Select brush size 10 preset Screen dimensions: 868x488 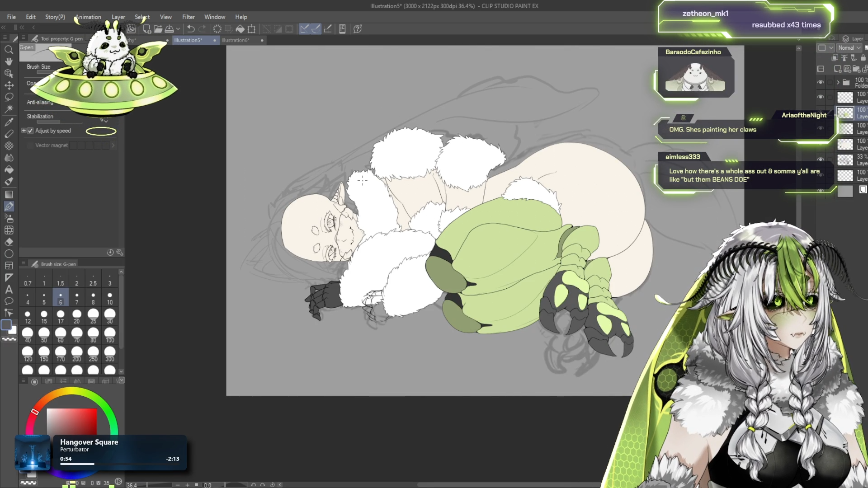point(109,298)
